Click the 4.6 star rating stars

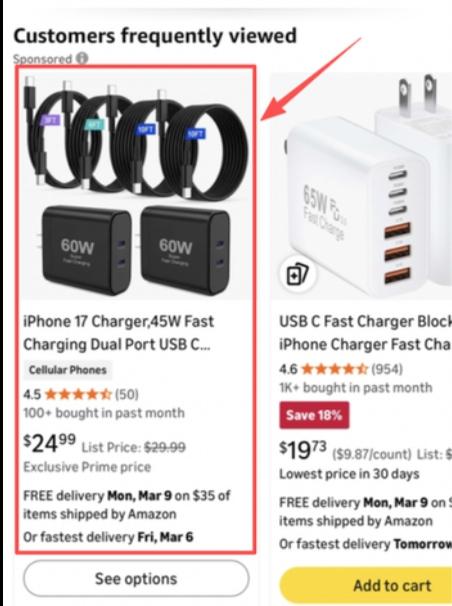tap(334, 369)
